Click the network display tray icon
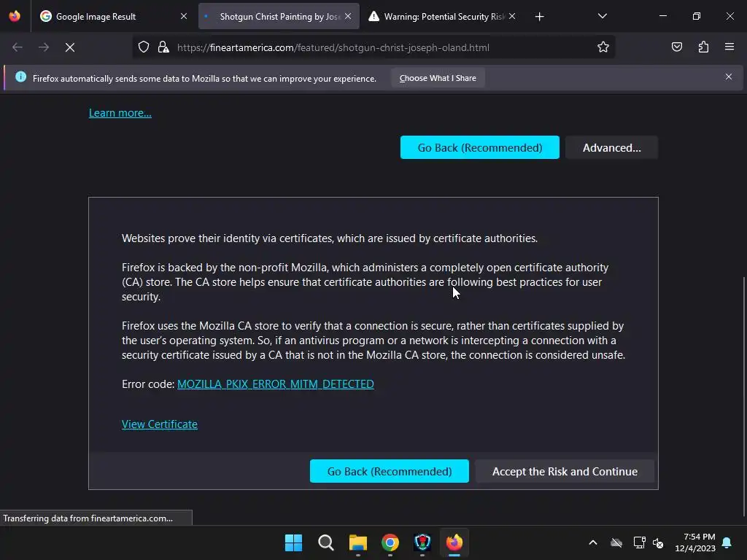Image resolution: width=747 pixels, height=560 pixels. point(639,542)
